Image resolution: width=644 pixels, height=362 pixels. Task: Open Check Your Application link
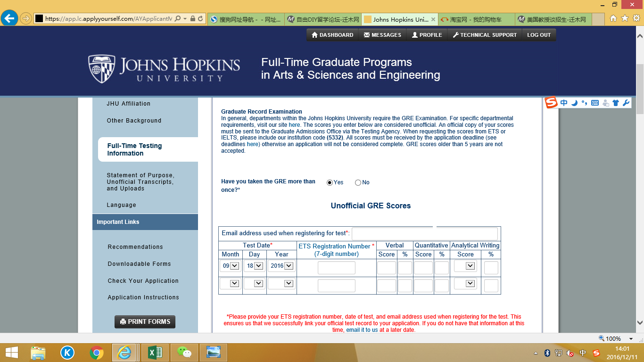click(143, 281)
